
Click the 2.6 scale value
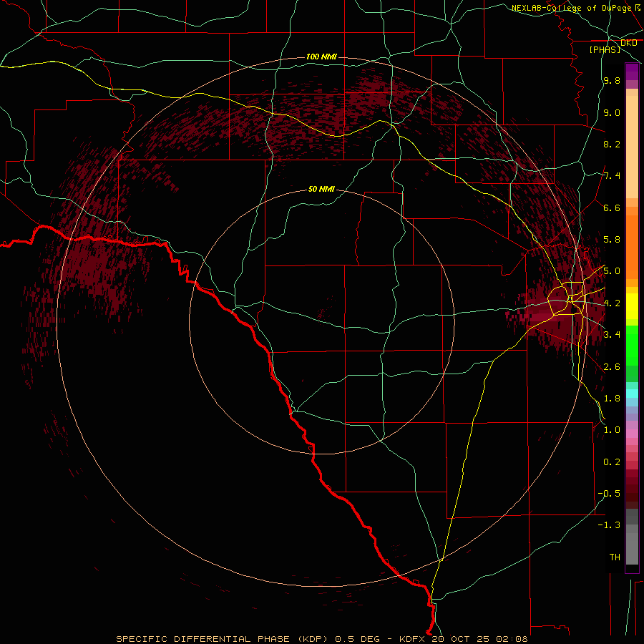612,366
